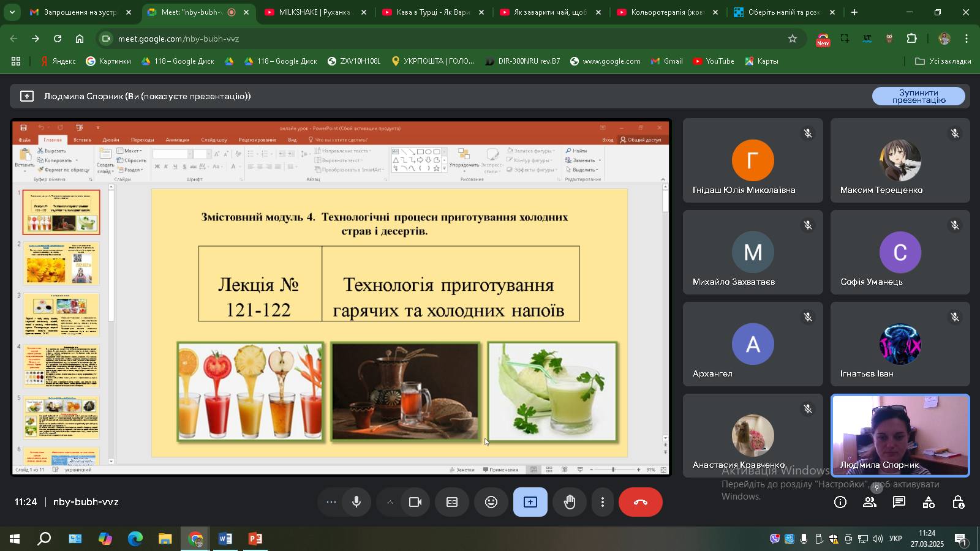Open host controls lock icon
This screenshot has width=980, height=551.
pos(958,502)
